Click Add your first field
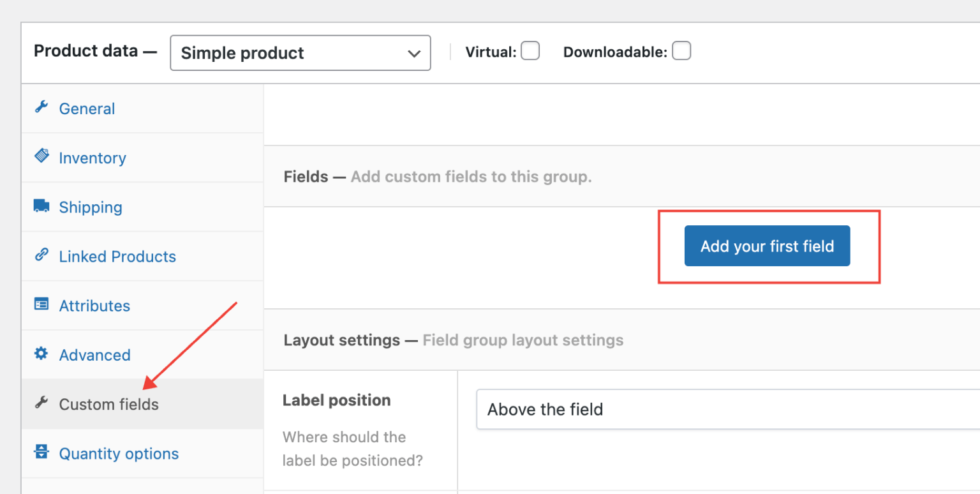This screenshot has width=980, height=494. click(x=766, y=246)
